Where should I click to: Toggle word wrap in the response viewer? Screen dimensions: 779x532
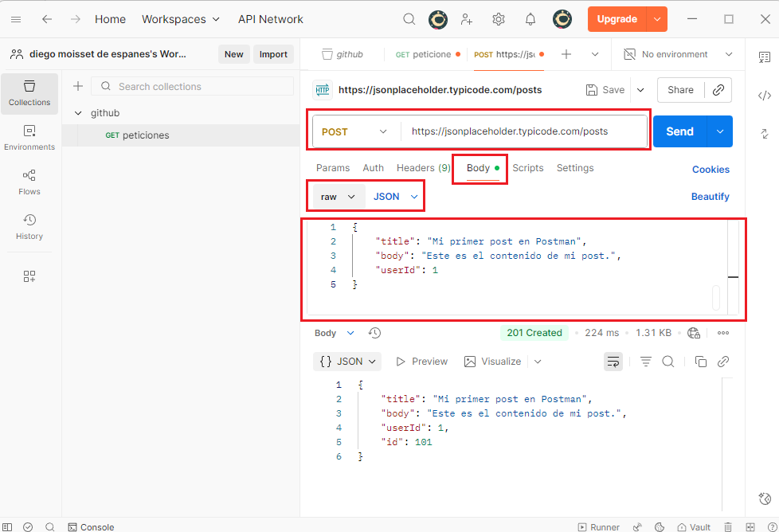(613, 362)
